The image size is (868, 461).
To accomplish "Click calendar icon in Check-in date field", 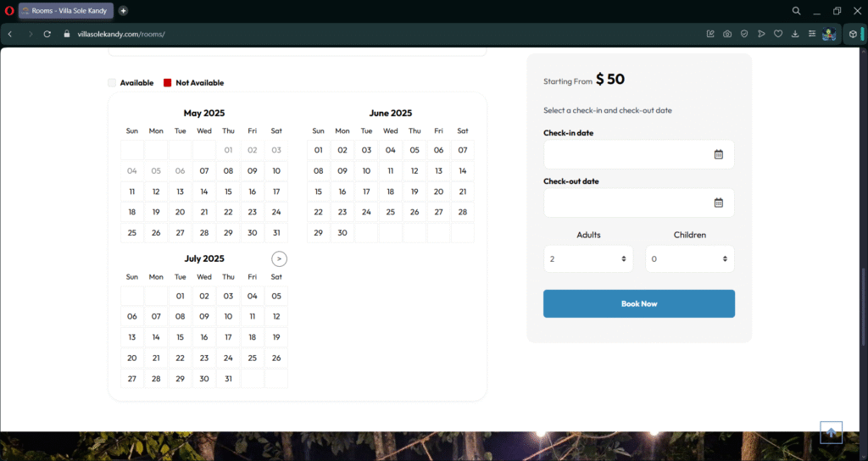I will point(719,154).
